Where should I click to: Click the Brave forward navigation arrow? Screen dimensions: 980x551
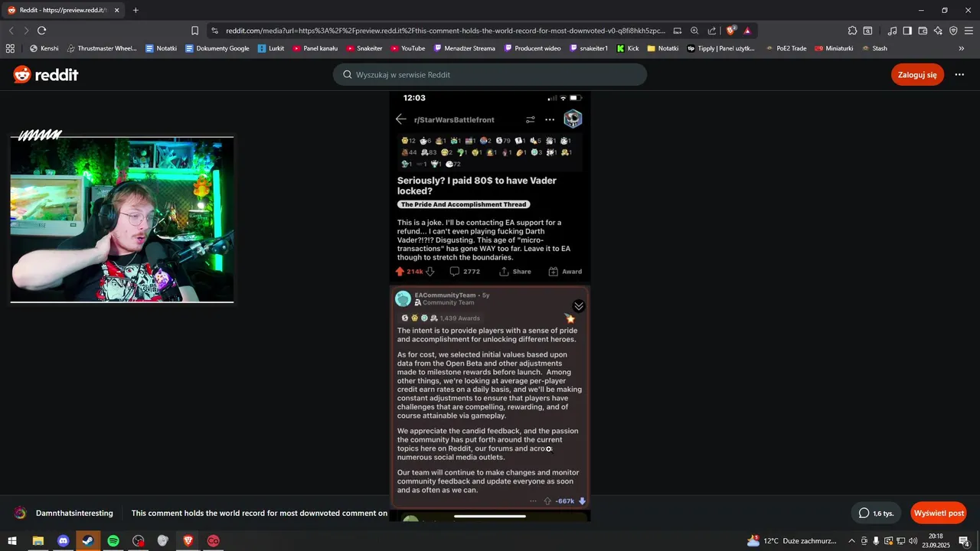(x=26, y=31)
